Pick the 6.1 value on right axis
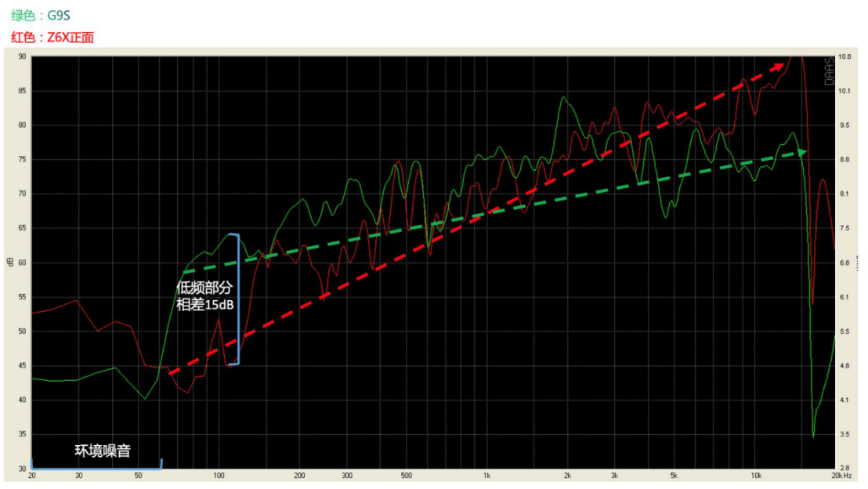This screenshot has height=489, width=868. 844,297
